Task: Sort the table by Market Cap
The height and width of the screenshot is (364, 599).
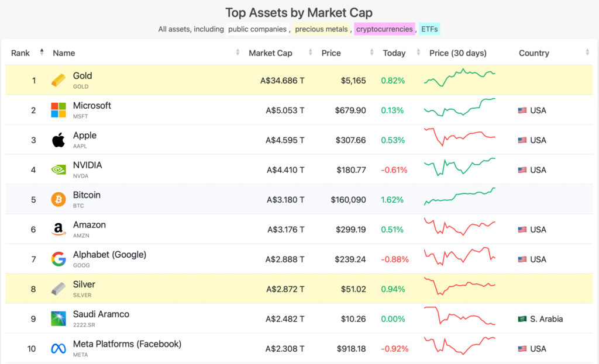Action: click(x=271, y=53)
